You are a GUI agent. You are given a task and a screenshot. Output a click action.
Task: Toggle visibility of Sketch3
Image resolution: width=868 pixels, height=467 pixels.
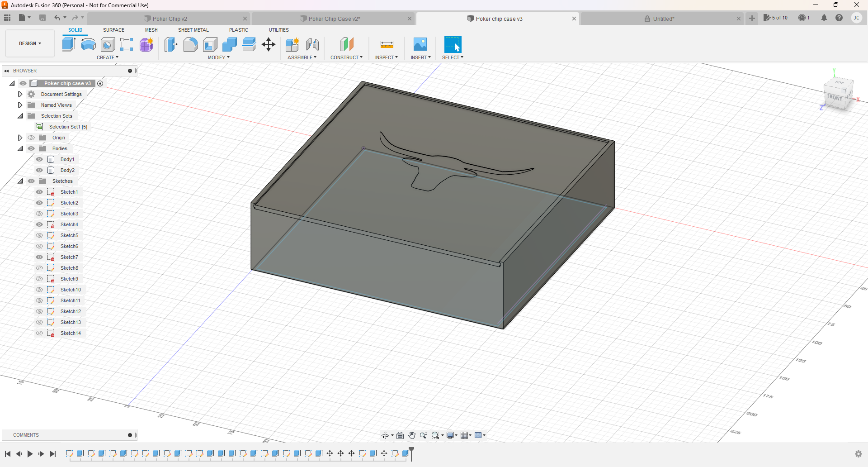[x=40, y=214]
